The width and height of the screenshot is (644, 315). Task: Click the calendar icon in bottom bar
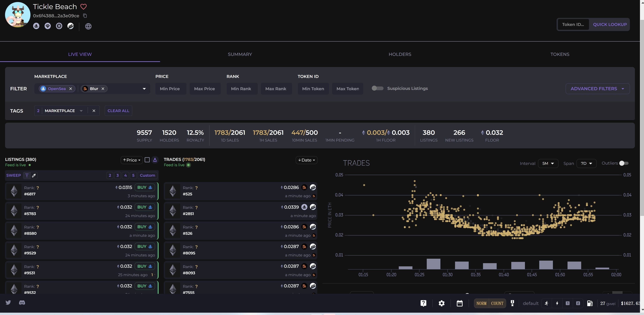[x=460, y=303]
